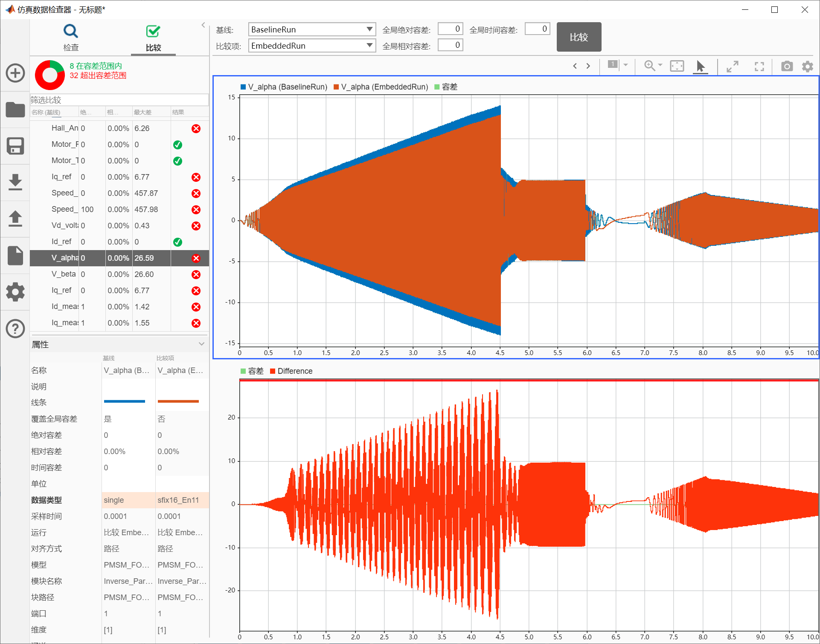Click the 筛选比较 filter input field
Image resolution: width=820 pixels, height=644 pixels.
tap(119, 100)
